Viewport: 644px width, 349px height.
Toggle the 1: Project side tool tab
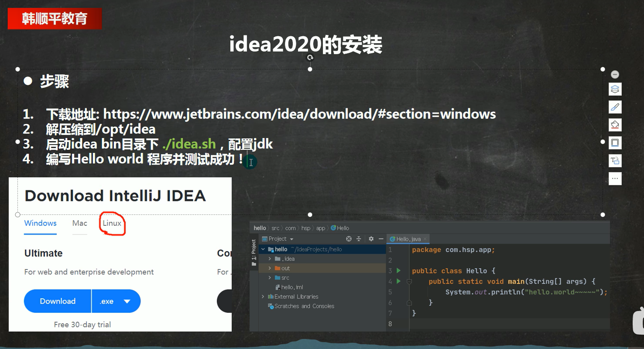click(x=254, y=252)
